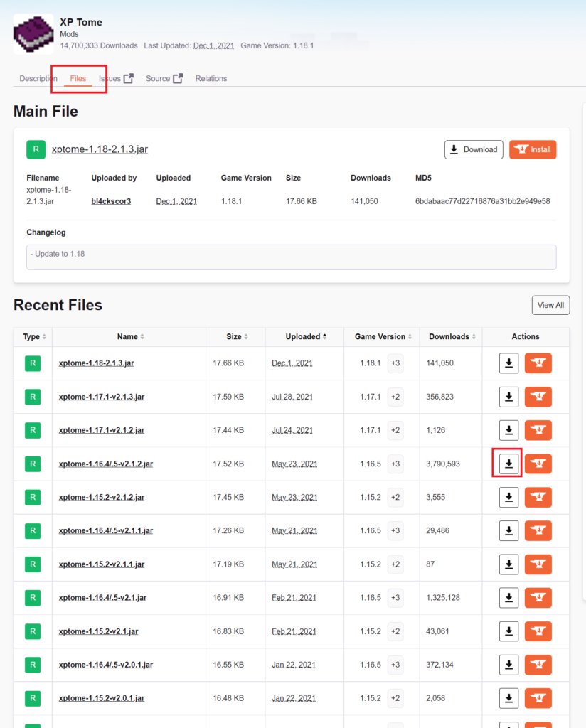The image size is (586, 728).
Task: Click install icon for xptome-1.18-2.1.3.jar table row
Action: [538, 363]
